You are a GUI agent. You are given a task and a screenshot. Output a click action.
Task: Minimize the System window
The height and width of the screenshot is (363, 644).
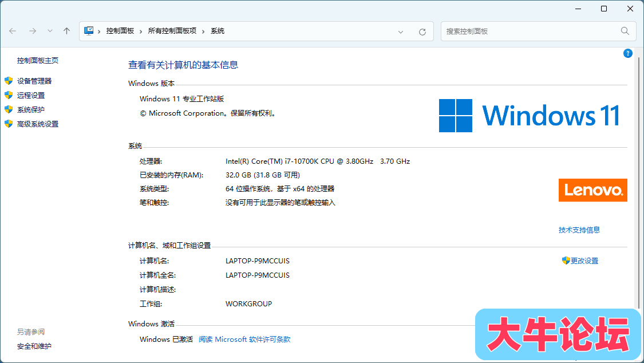tap(578, 9)
